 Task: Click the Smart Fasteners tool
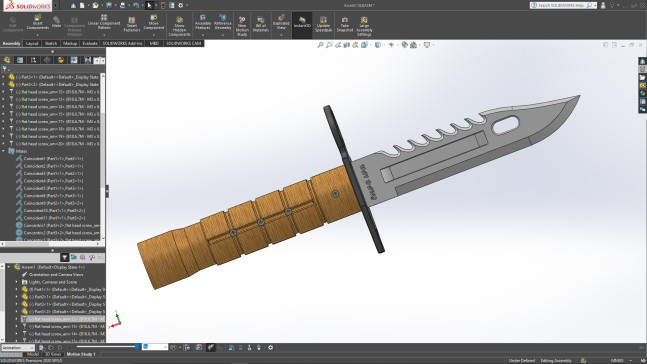pos(132,24)
